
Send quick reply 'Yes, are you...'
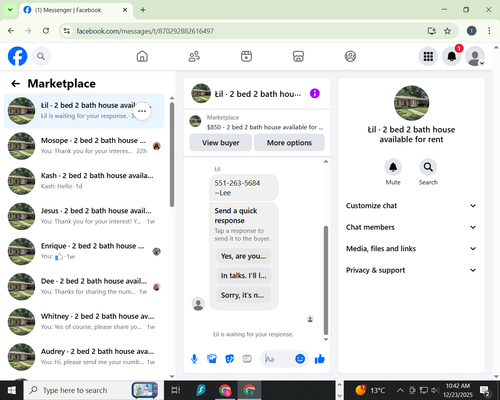click(x=244, y=256)
